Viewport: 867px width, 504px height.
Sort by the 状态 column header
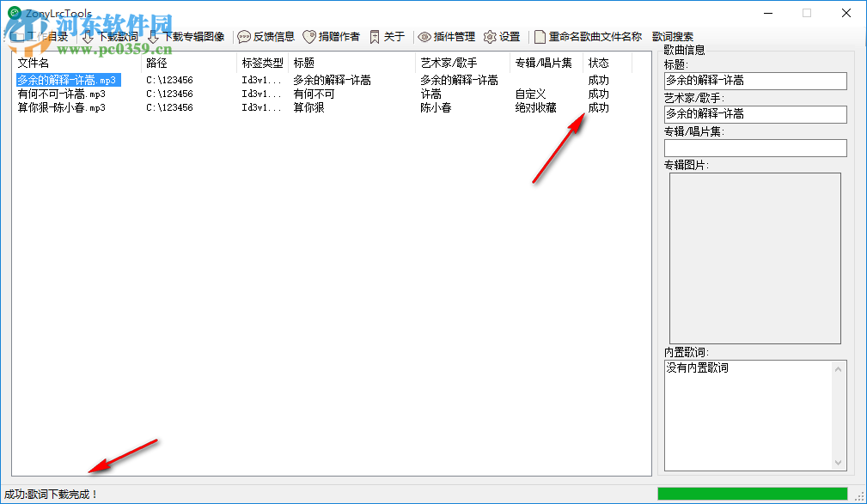[x=599, y=62]
